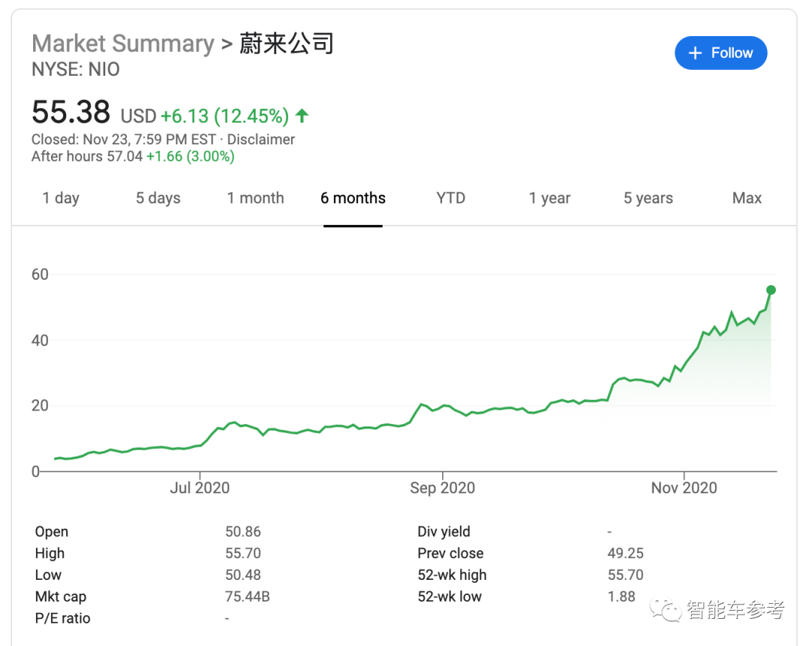812x646 pixels.
Task: Click the Low value 50.48
Action: click(243, 575)
